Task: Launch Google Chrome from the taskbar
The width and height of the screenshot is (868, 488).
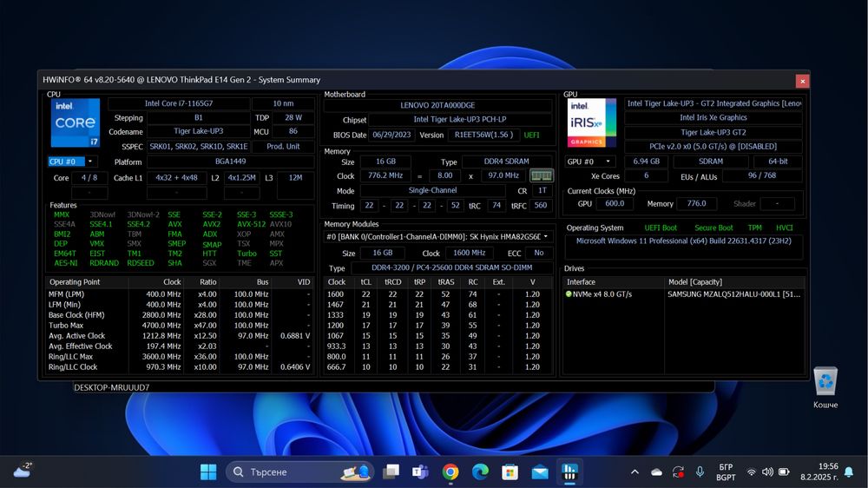Action: coord(450,472)
